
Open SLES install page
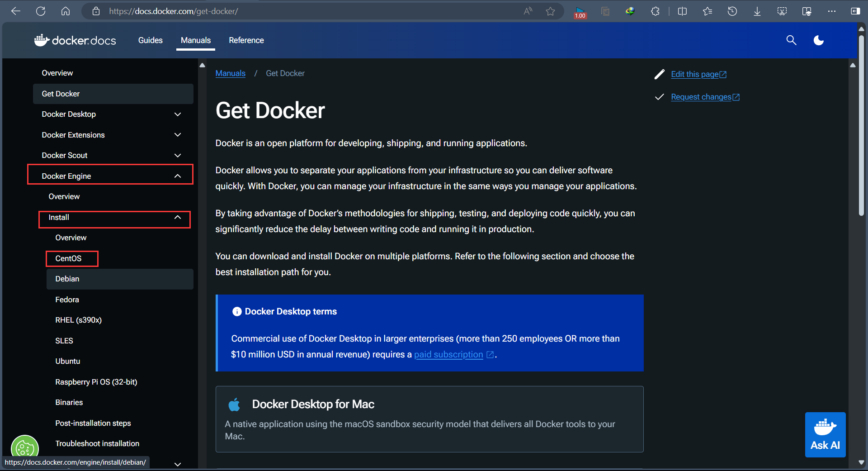pyautogui.click(x=64, y=341)
